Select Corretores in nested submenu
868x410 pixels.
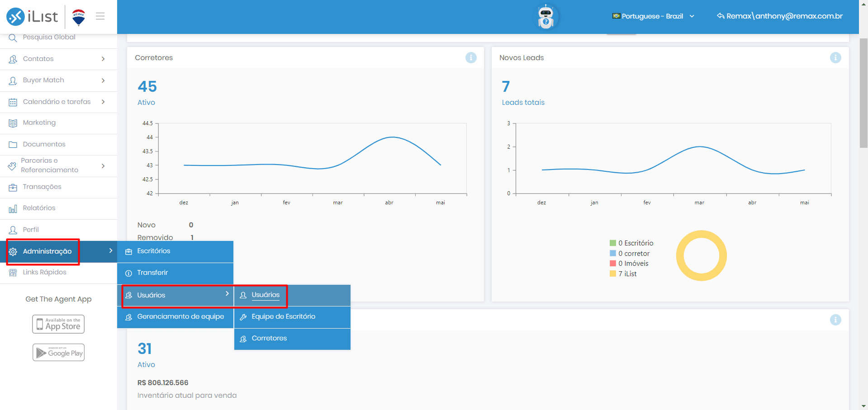tap(292, 339)
